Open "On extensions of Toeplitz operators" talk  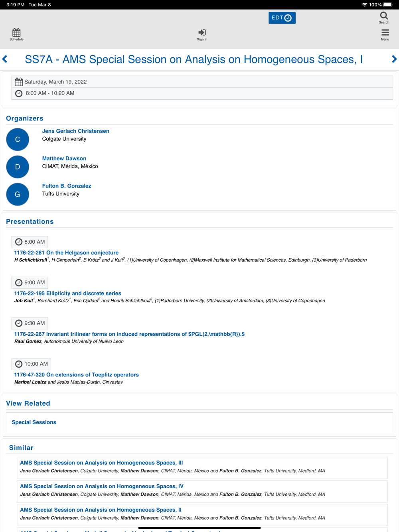click(76, 375)
